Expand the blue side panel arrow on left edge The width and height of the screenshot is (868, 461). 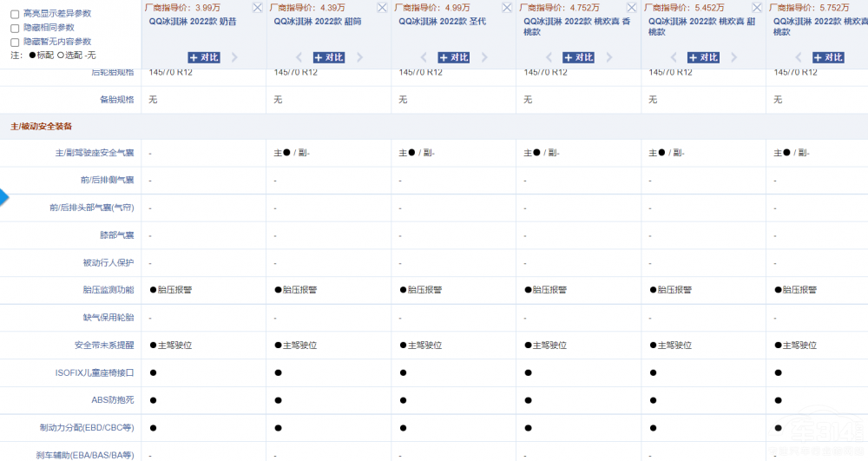coord(3,197)
